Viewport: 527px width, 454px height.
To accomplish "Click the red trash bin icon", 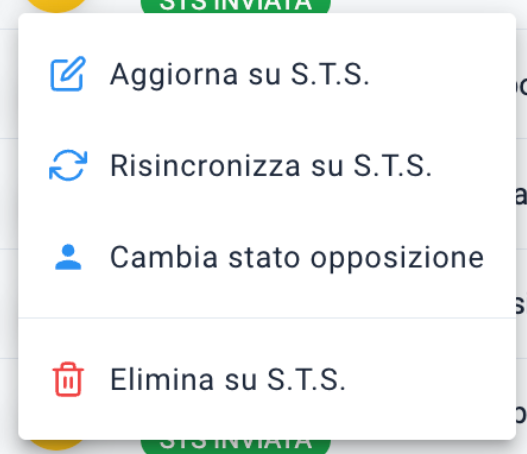I will (x=68, y=379).
